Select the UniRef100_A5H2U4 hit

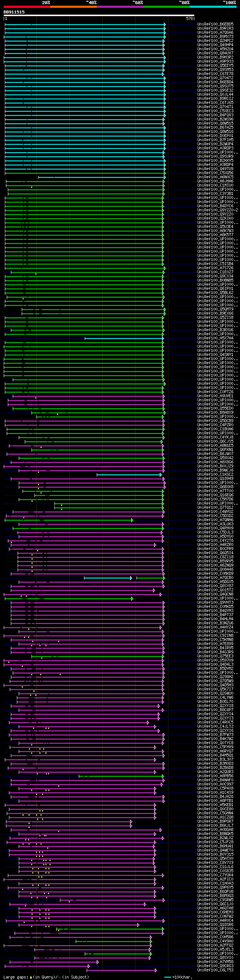pyautogui.click(x=215, y=49)
